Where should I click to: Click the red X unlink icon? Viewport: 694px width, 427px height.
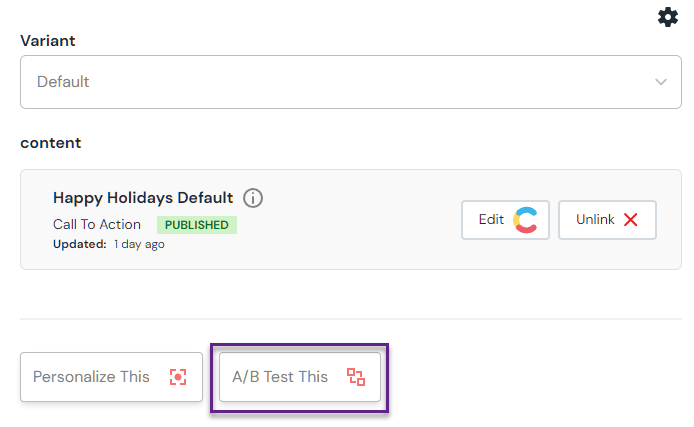click(x=631, y=220)
